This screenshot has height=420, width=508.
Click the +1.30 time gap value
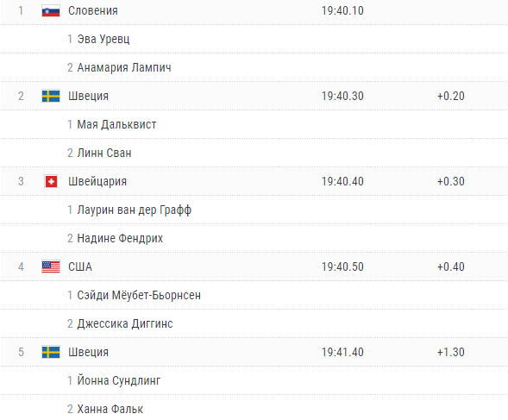[451, 352]
